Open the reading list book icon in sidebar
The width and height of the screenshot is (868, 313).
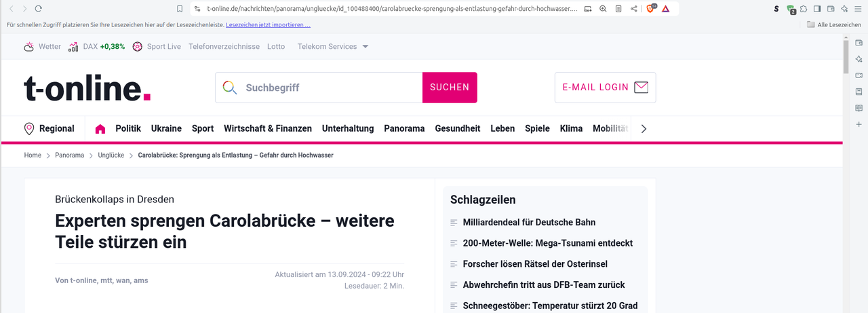tap(859, 108)
